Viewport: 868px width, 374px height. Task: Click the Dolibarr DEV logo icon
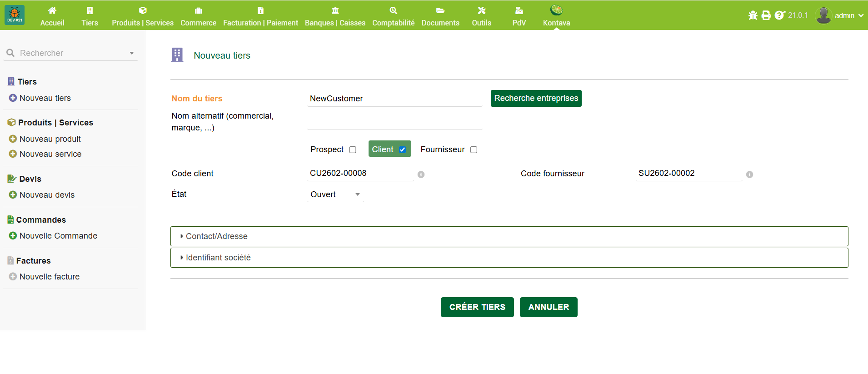15,15
